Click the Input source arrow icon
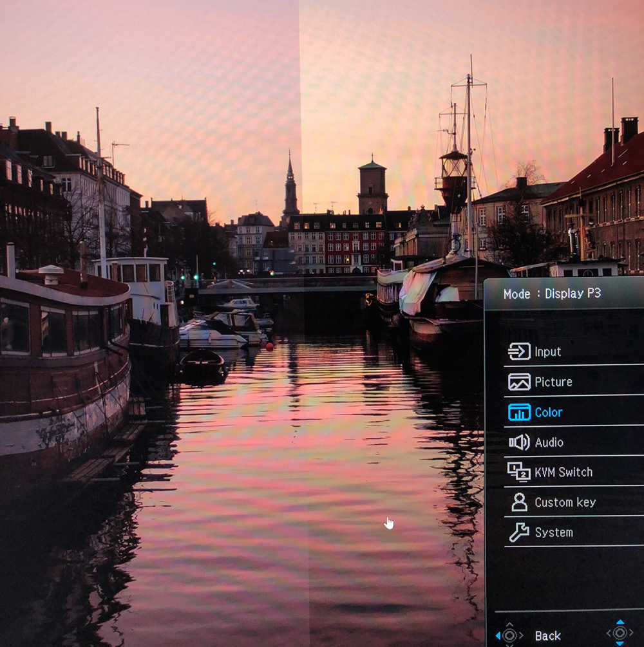The image size is (644, 647). [519, 352]
